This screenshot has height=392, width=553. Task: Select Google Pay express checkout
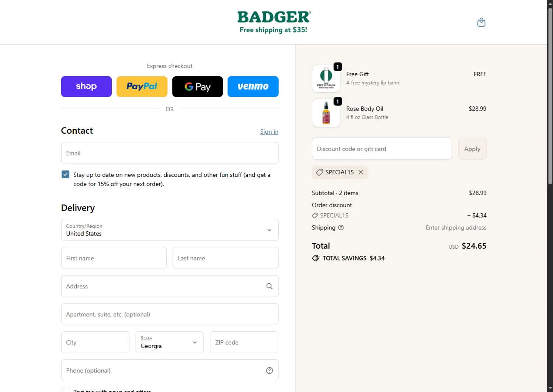point(198,87)
